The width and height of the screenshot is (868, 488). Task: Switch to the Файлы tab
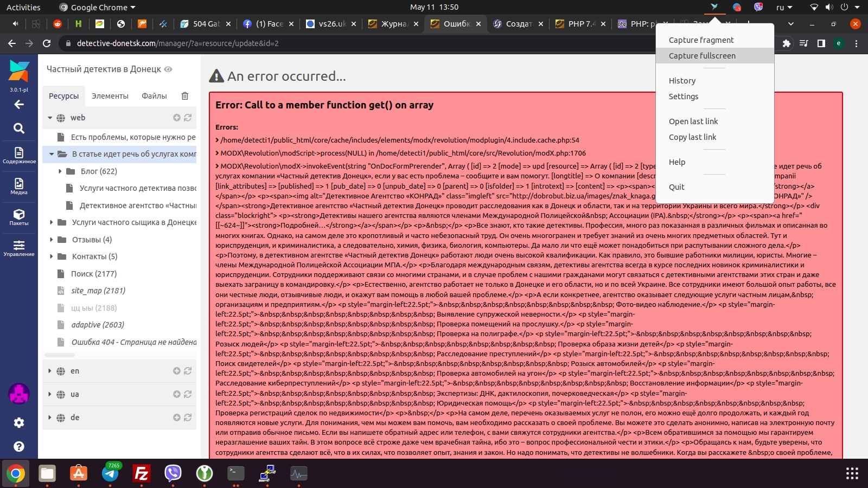click(154, 96)
